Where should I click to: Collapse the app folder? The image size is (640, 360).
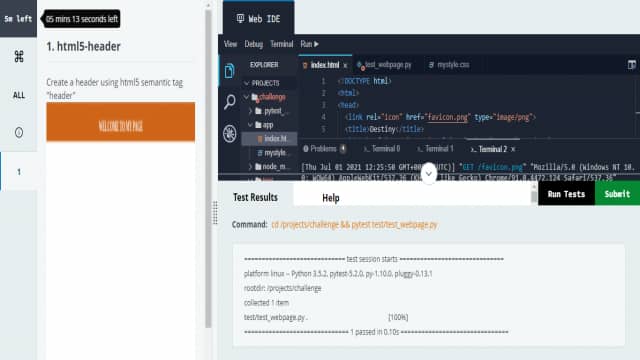[x=250, y=125]
